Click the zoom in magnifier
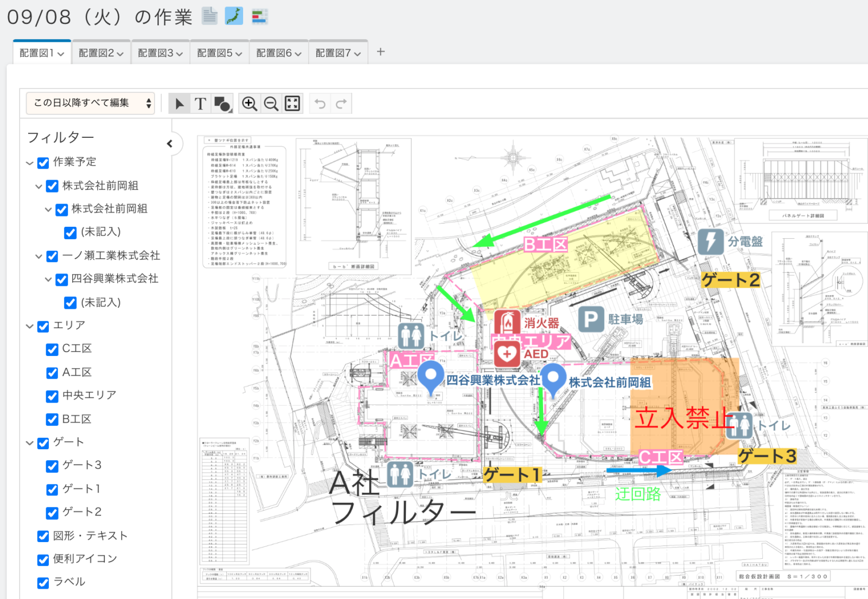868x599 pixels. point(250,103)
